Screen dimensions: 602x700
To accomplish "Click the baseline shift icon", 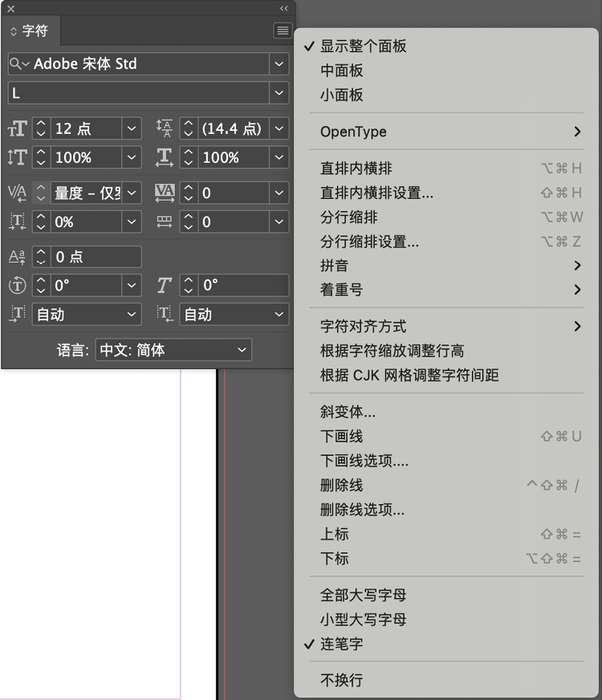I will (17, 257).
